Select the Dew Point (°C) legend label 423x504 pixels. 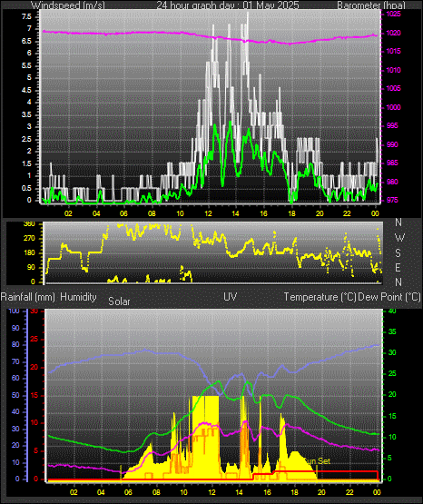[389, 297]
